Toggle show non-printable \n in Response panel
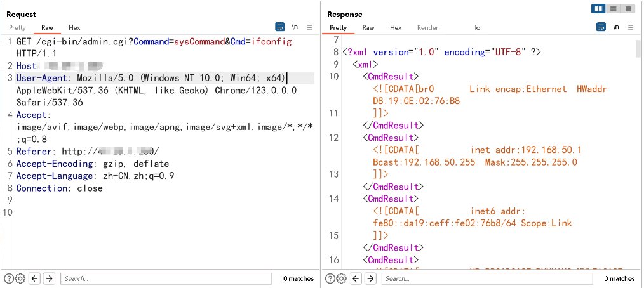This screenshot has height=288, width=644. (x=615, y=27)
